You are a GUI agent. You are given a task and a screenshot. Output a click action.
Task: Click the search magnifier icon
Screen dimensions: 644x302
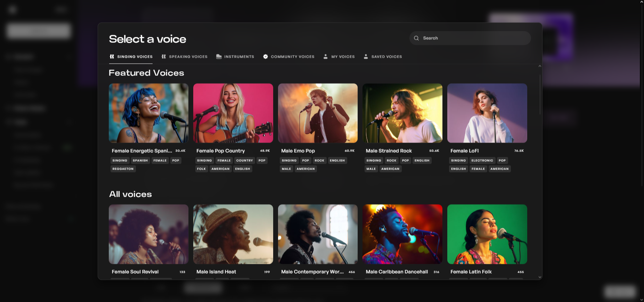[416, 38]
